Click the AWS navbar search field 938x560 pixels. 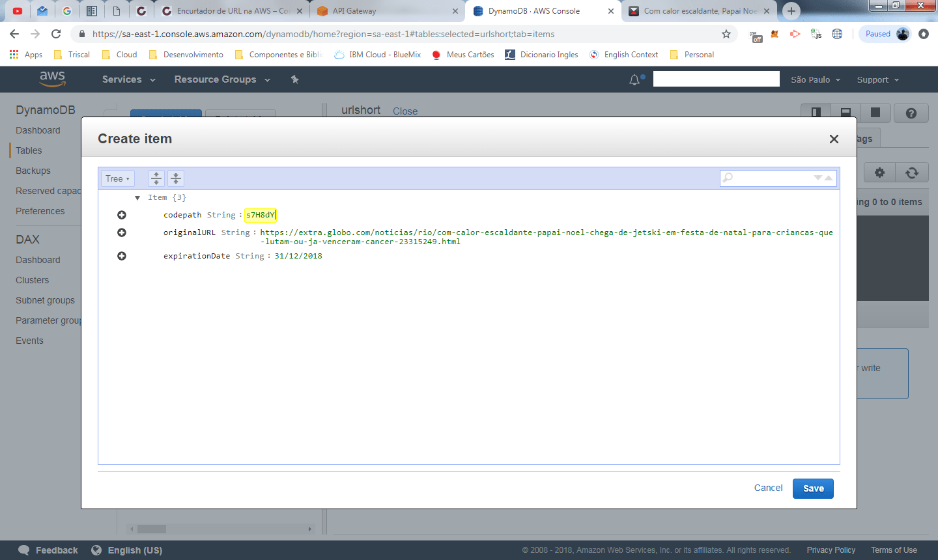coord(717,79)
